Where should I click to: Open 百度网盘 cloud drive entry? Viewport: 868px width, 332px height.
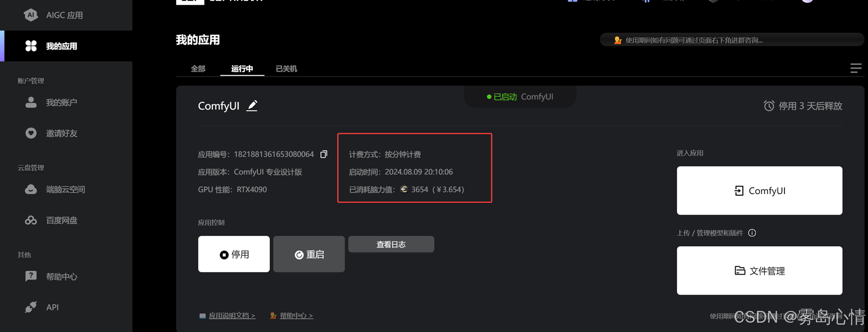[66, 220]
